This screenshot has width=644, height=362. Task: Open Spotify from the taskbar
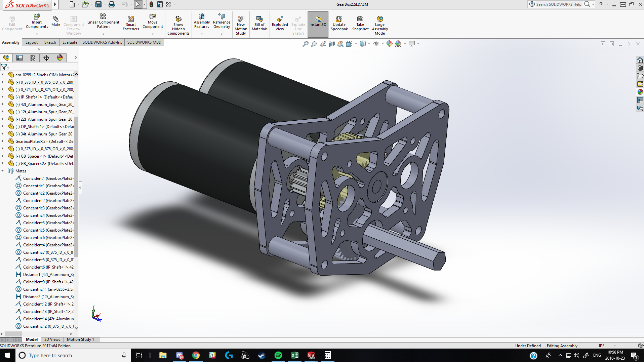[x=278, y=355]
